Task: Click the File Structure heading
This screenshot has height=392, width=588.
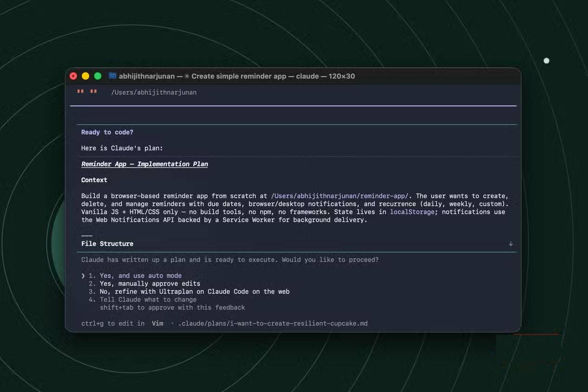Action: tap(107, 244)
